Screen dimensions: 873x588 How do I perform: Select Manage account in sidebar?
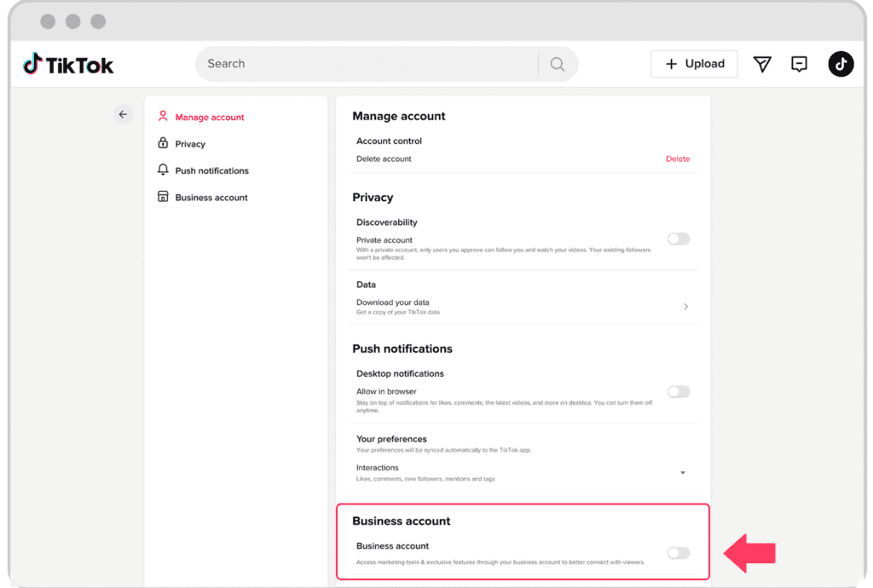click(210, 118)
